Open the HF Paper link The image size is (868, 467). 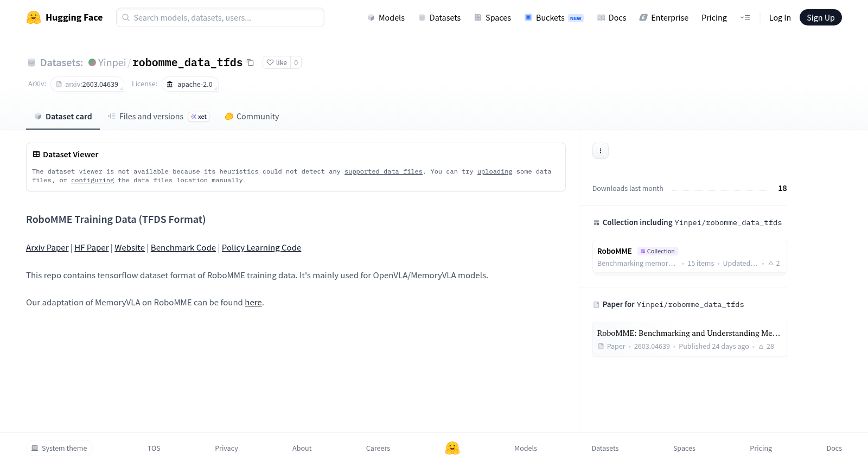(x=92, y=248)
